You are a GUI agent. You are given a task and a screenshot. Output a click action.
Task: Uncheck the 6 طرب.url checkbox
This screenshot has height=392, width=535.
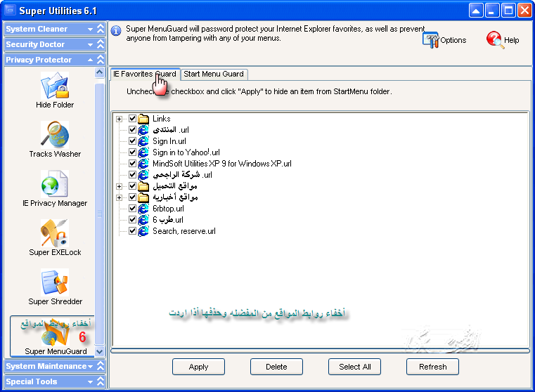click(x=133, y=220)
